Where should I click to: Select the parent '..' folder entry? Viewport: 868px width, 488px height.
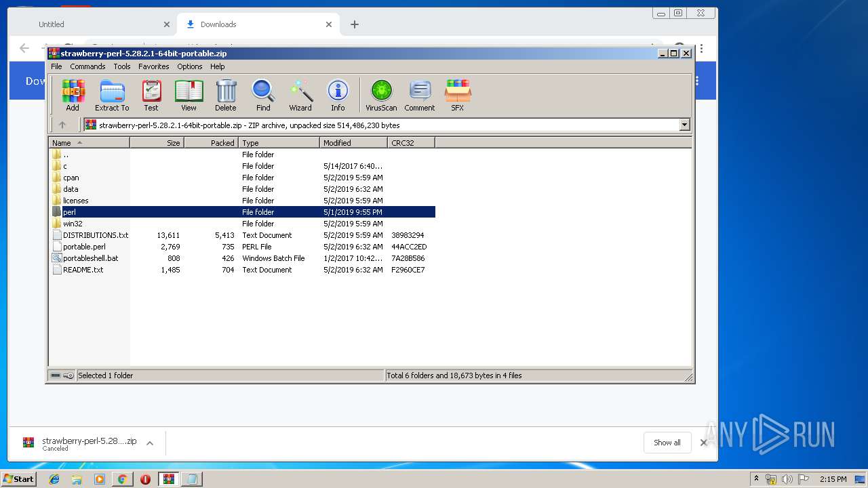point(65,155)
